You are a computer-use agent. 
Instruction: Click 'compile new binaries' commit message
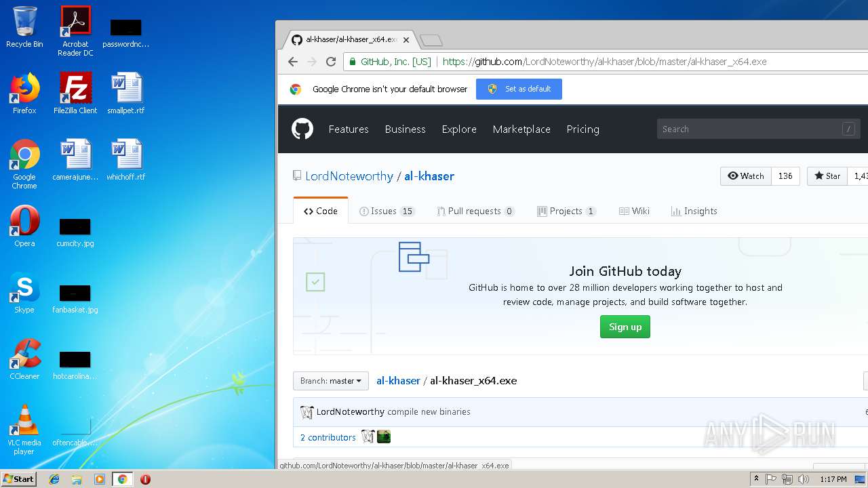[x=429, y=411]
